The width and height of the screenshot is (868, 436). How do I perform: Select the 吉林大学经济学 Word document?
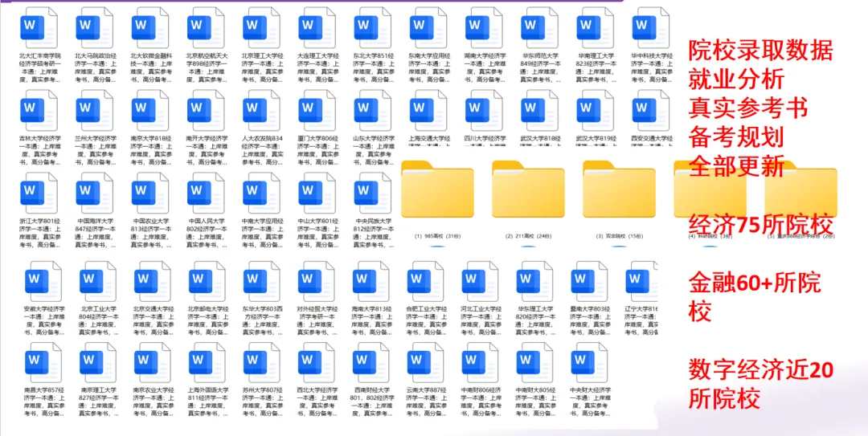coord(39,109)
